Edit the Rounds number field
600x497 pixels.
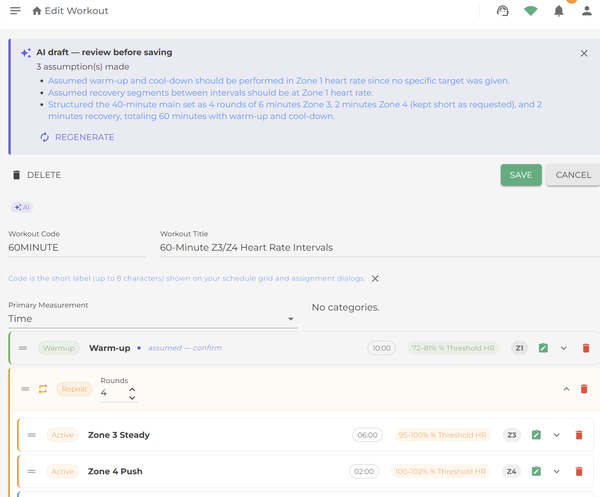[113, 393]
